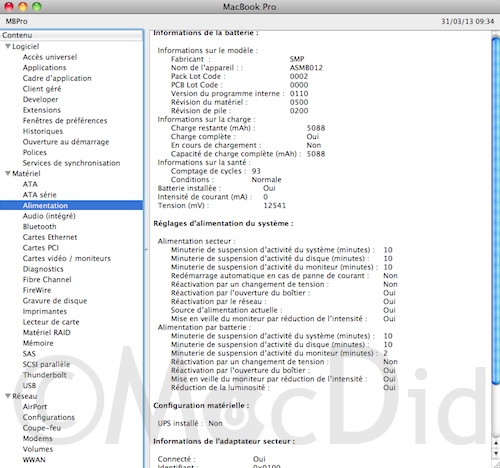Image resolution: width=500 pixels, height=468 pixels.
Task: Open Diagnostics in the sidebar
Action: point(43,269)
